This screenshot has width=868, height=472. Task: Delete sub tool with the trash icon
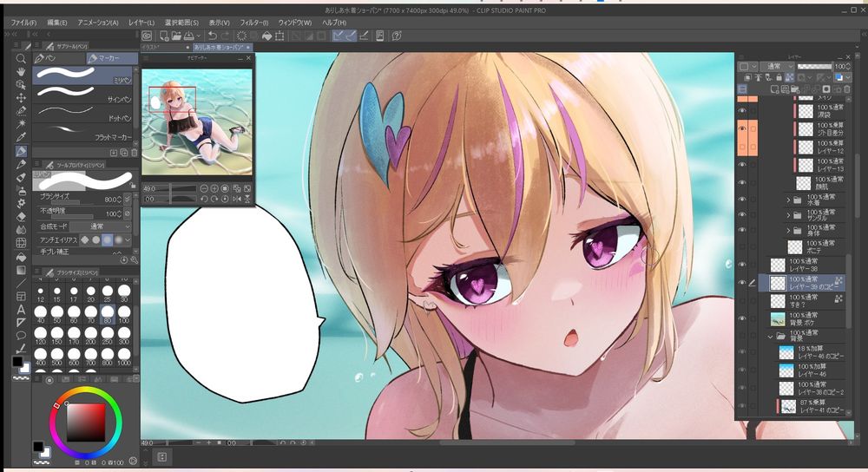point(134,152)
